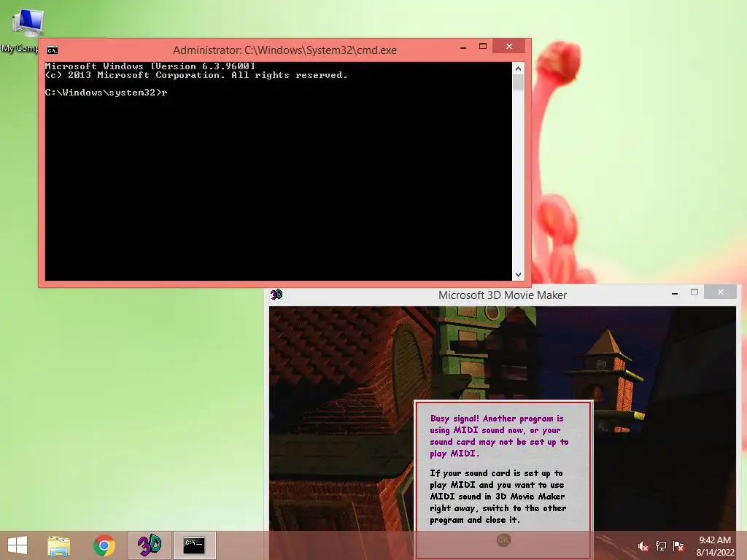747x560 pixels.
Task: Click the "Microsoft Windows [Version 6.3.9600]" line
Action: tap(150, 66)
